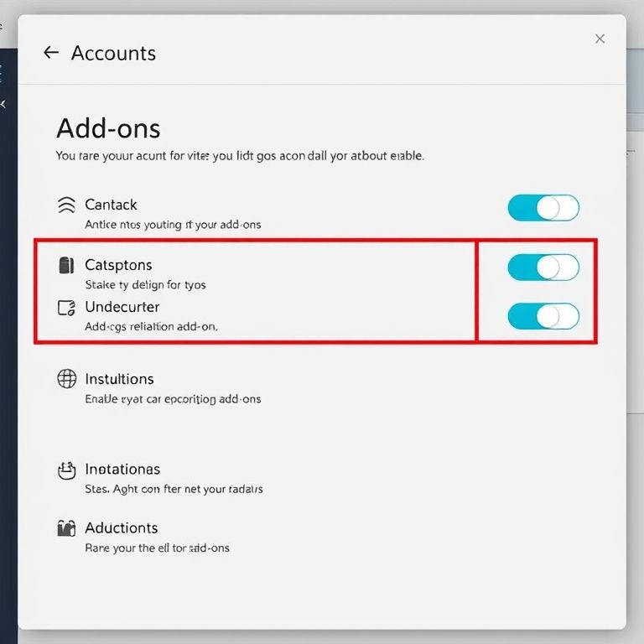Select the Aductionts entry

121,528
